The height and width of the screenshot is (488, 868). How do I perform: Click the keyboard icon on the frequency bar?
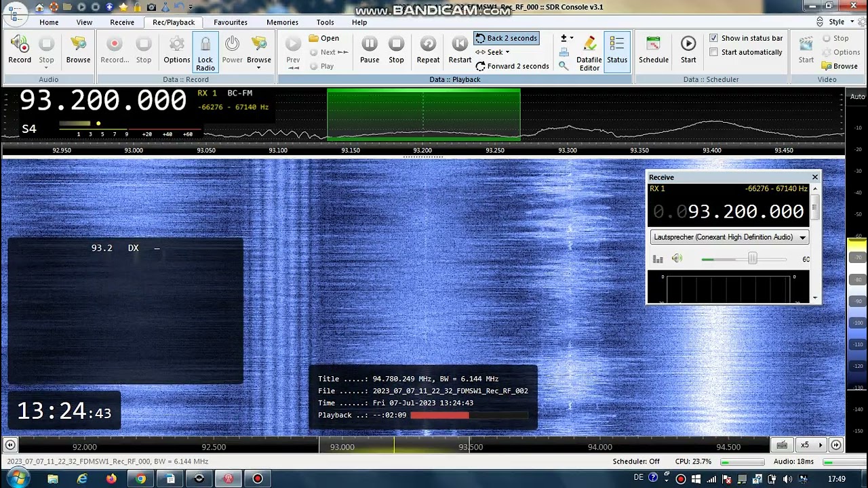[782, 445]
